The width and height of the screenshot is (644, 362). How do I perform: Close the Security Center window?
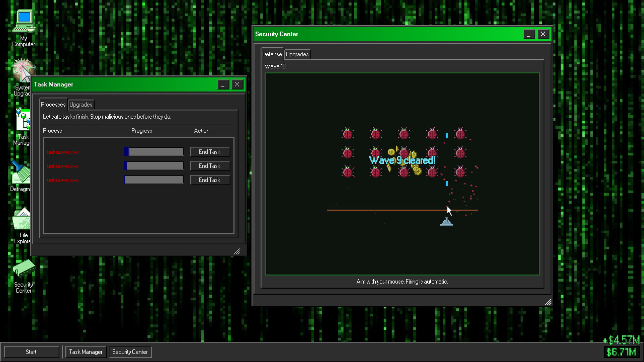[543, 34]
